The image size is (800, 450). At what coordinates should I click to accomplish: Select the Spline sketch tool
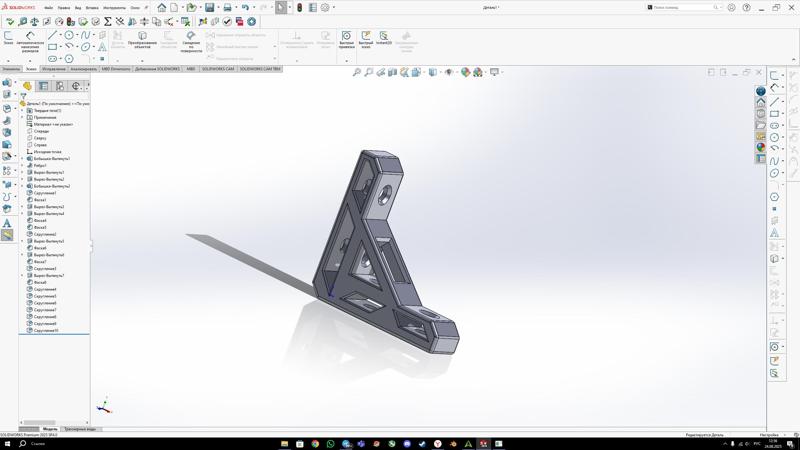point(85,35)
